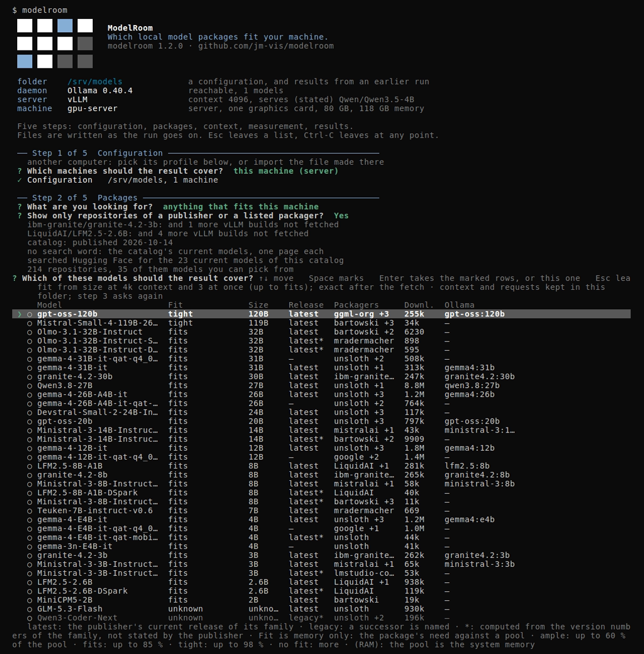This screenshot has width=644, height=654.
Task: Mark the MiniCPM5-2B row circle
Action: coord(29,600)
